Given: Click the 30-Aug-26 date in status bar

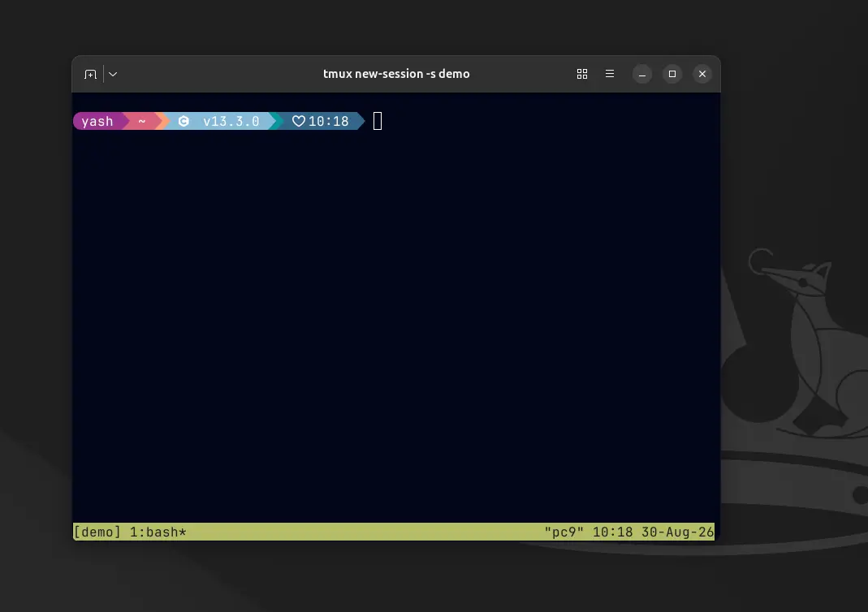Looking at the screenshot, I should tap(677, 532).
